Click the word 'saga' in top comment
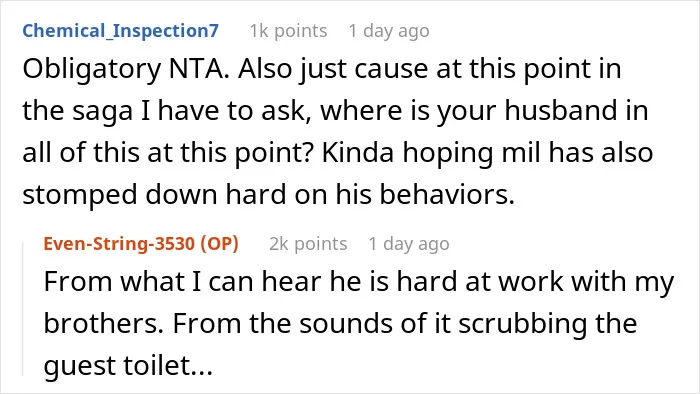The width and height of the screenshot is (700, 394). pyautogui.click(x=103, y=111)
